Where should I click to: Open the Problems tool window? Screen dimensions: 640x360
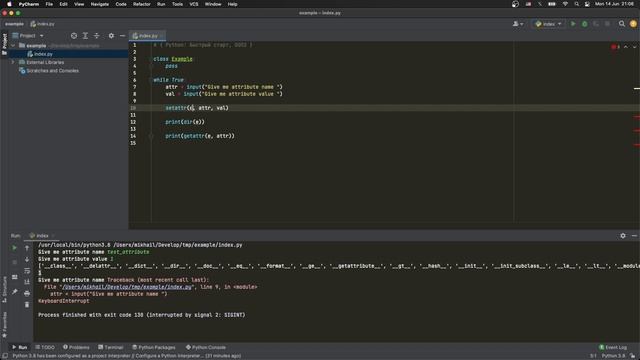(x=76, y=347)
